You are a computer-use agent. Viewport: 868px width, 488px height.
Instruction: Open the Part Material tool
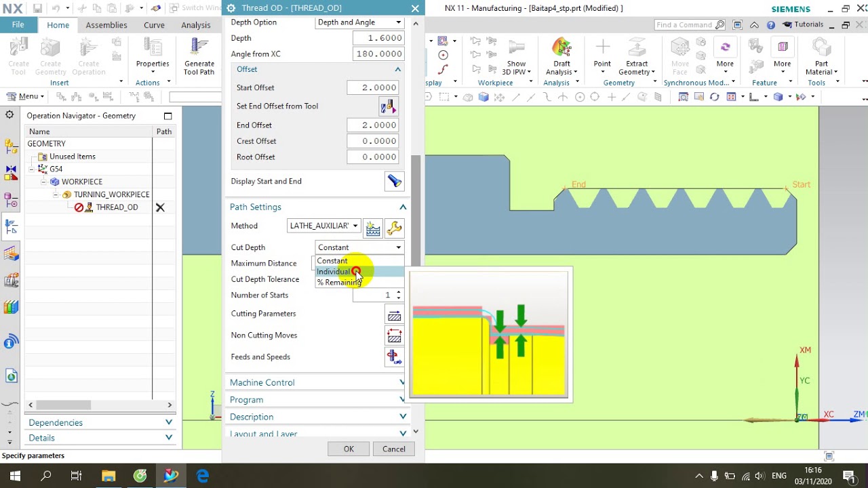click(821, 56)
